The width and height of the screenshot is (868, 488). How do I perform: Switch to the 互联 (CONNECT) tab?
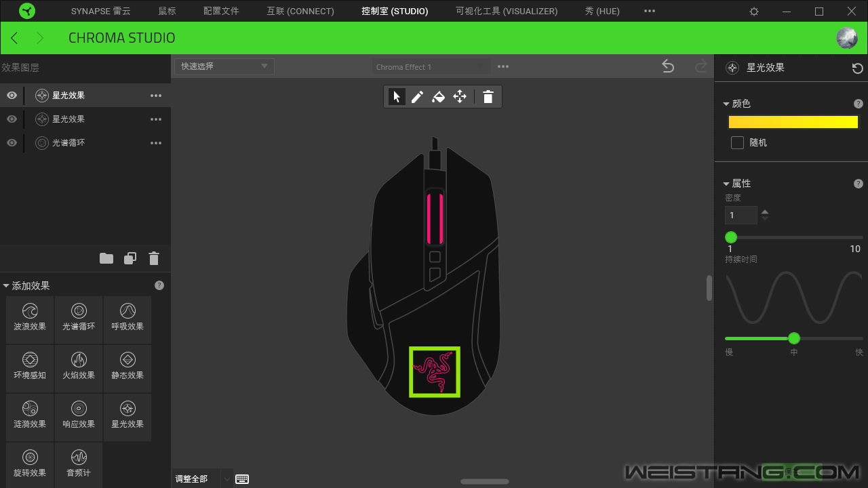pyautogui.click(x=300, y=12)
